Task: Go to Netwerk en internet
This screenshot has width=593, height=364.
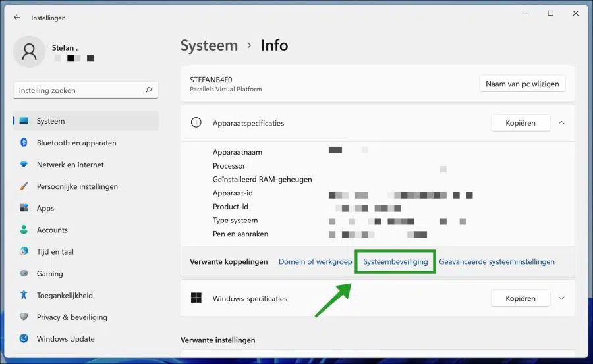Action: pos(86,165)
